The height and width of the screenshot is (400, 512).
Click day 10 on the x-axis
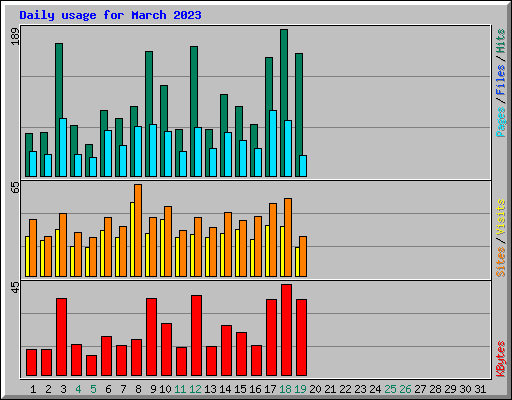pyautogui.click(x=165, y=389)
